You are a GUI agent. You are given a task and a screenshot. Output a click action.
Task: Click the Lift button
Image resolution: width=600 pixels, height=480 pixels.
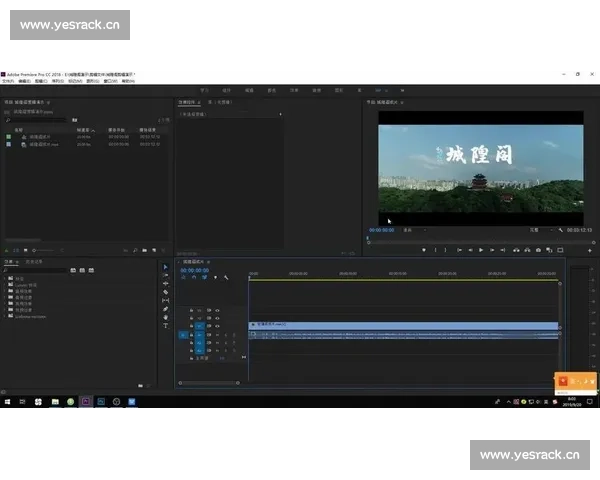[x=516, y=250]
